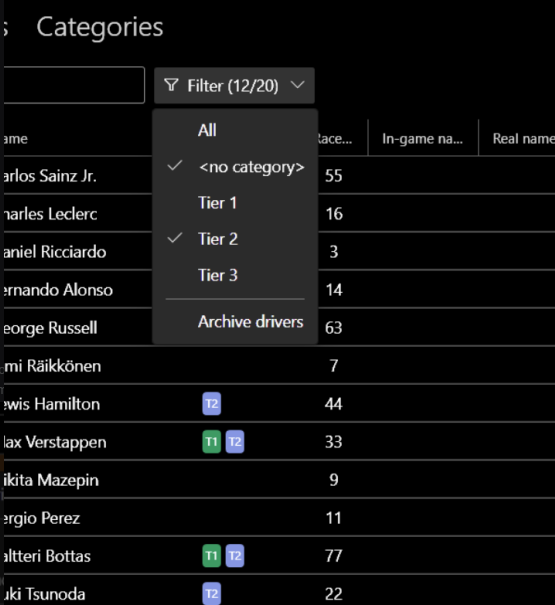Screen dimensions: 555x605
Task: Click the T2 badge on Yuki Tsunoda row
Action: 212,593
